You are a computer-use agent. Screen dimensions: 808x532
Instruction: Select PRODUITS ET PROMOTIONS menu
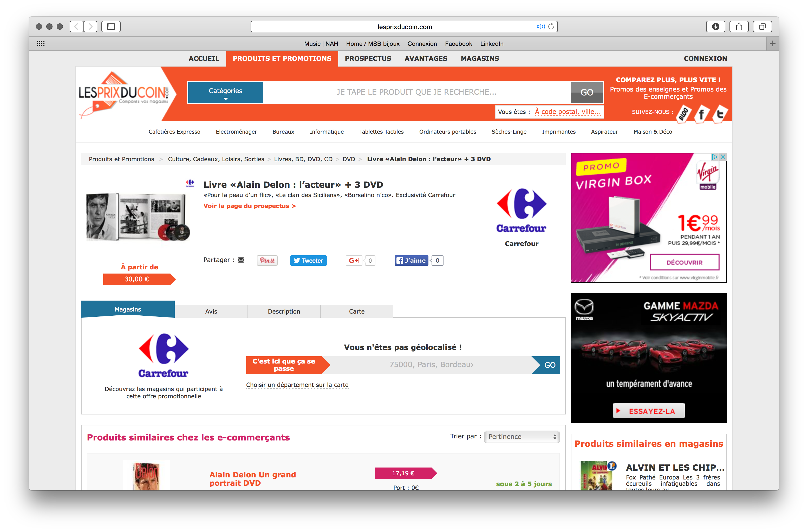tap(282, 59)
